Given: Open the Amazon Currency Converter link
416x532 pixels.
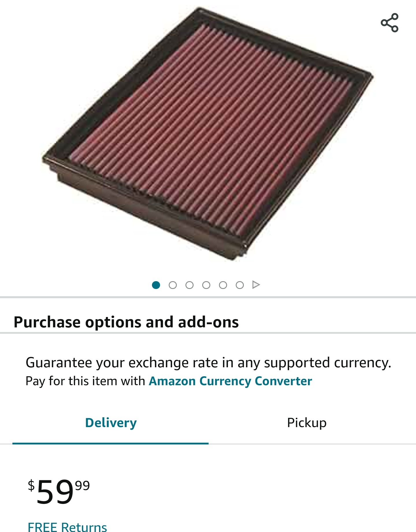Looking at the screenshot, I should pyautogui.click(x=230, y=381).
